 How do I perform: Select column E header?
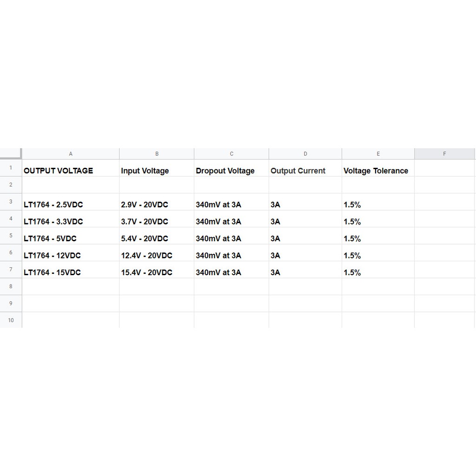378,154
